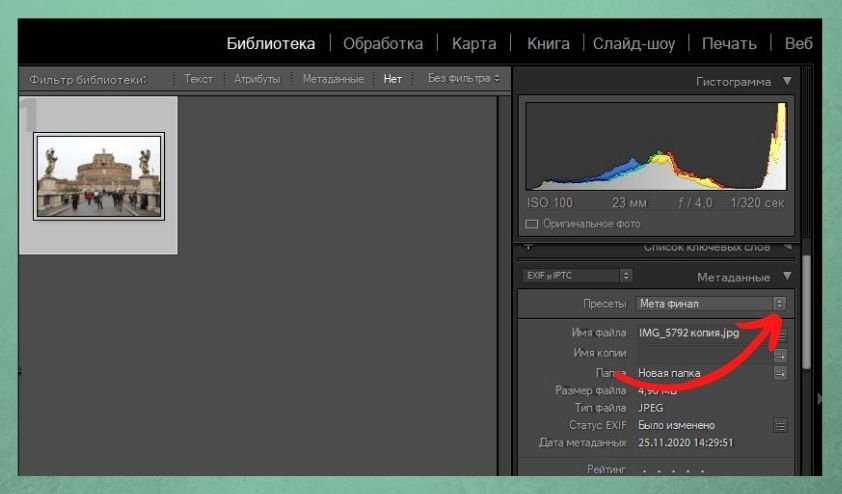This screenshot has height=494, width=842.
Task: Click the Статус EXIF action icon
Action: (x=780, y=425)
